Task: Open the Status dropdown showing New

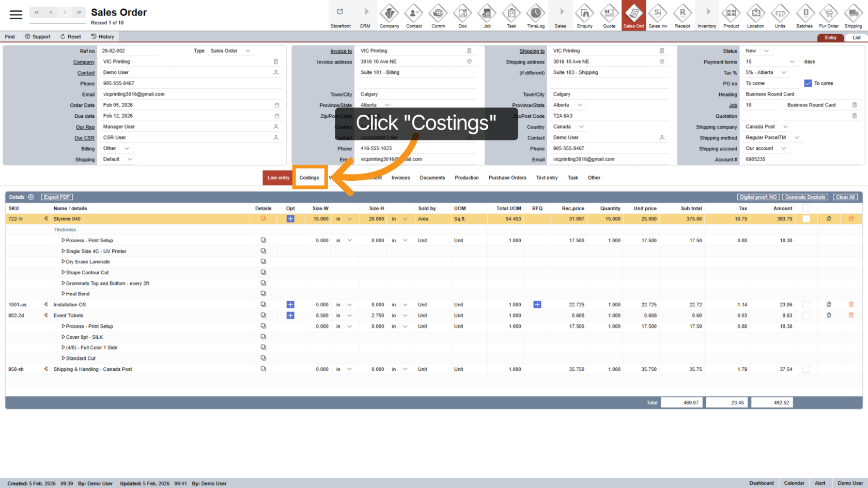Action: click(757, 51)
